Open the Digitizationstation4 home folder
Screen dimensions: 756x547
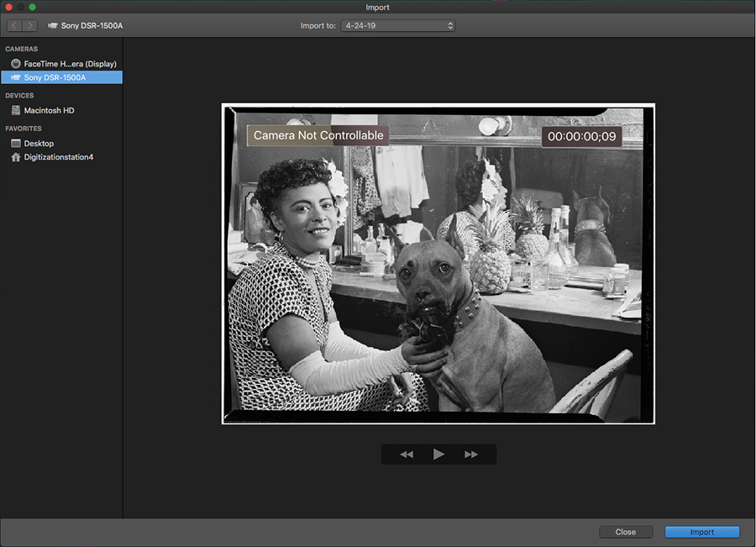[x=58, y=157]
